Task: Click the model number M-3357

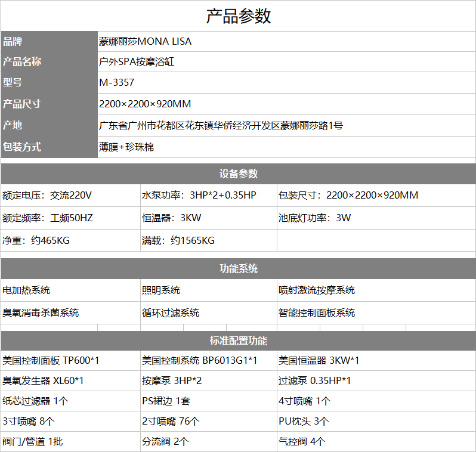Action: (x=116, y=83)
